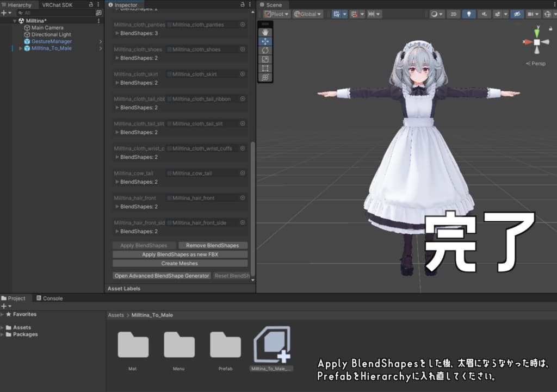Open the Hierarchy create plus dropdown

(x=7, y=13)
